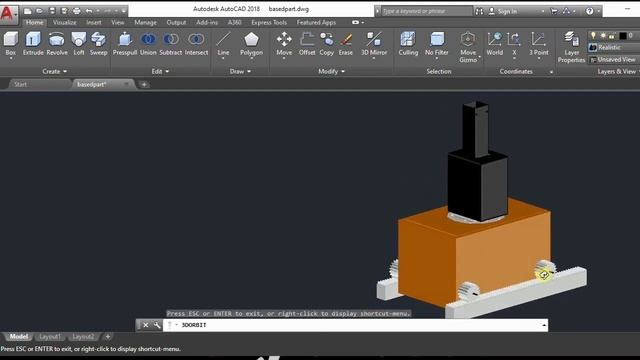Toggle Culling selection option
The image size is (640, 360).
408,44
